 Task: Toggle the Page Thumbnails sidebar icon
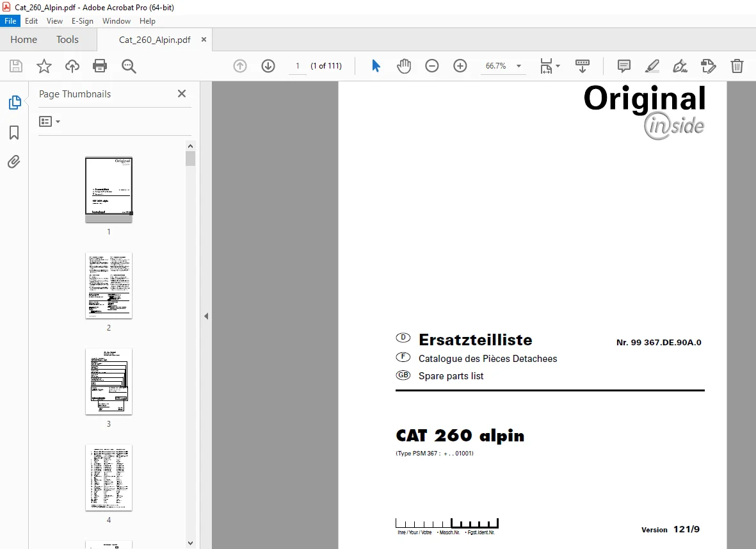pos(15,102)
